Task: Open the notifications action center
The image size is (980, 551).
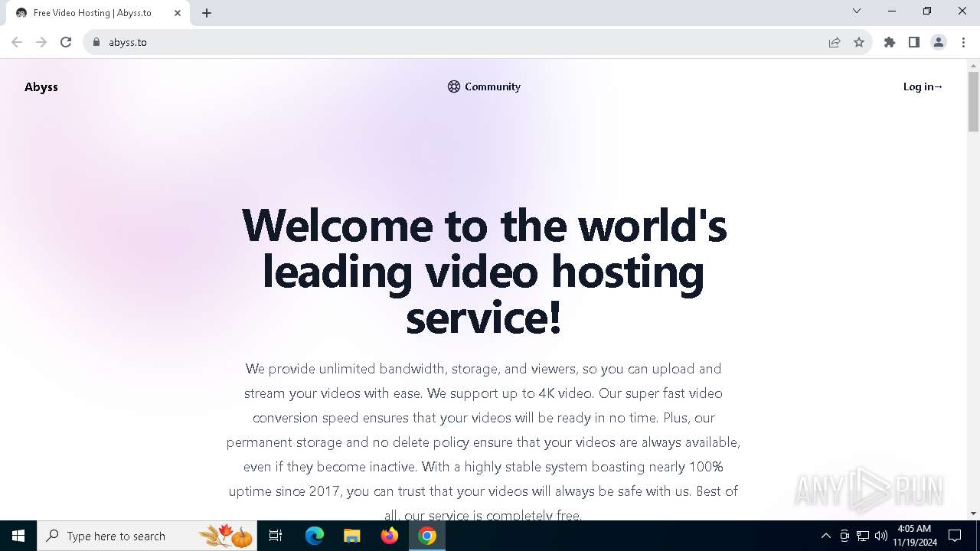Action: pyautogui.click(x=955, y=536)
